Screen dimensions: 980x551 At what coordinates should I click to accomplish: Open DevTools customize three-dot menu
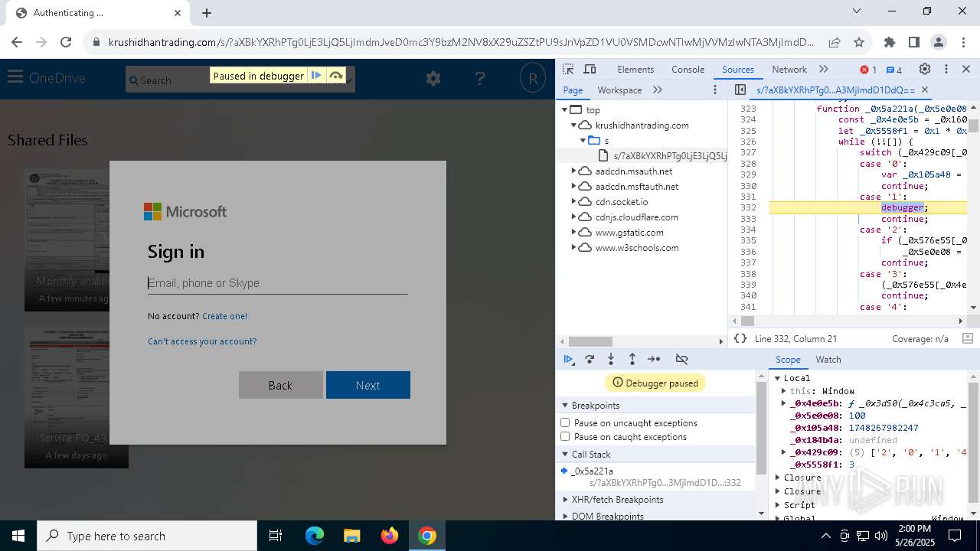pyautogui.click(x=946, y=69)
